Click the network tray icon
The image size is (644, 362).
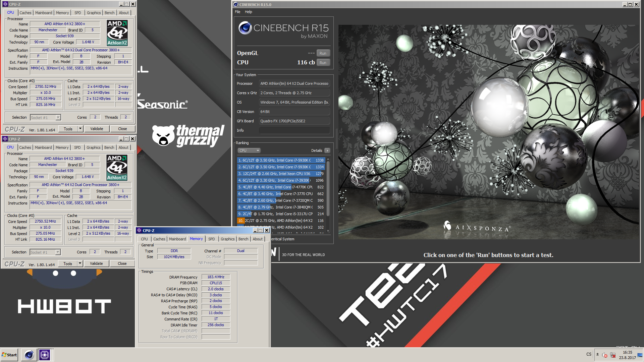pos(613,355)
